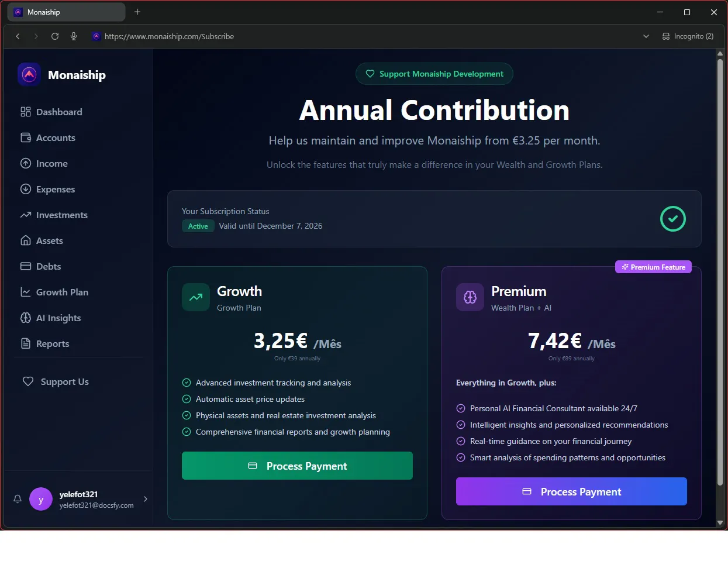
Task: Click 'Comprehensive financial reports and growth planning'
Action: (293, 432)
